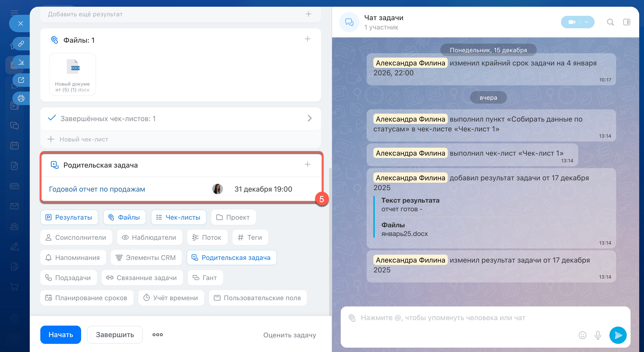Screen dimensions: 644x352
Task: Click the print icon in side panel
Action: click(21, 98)
